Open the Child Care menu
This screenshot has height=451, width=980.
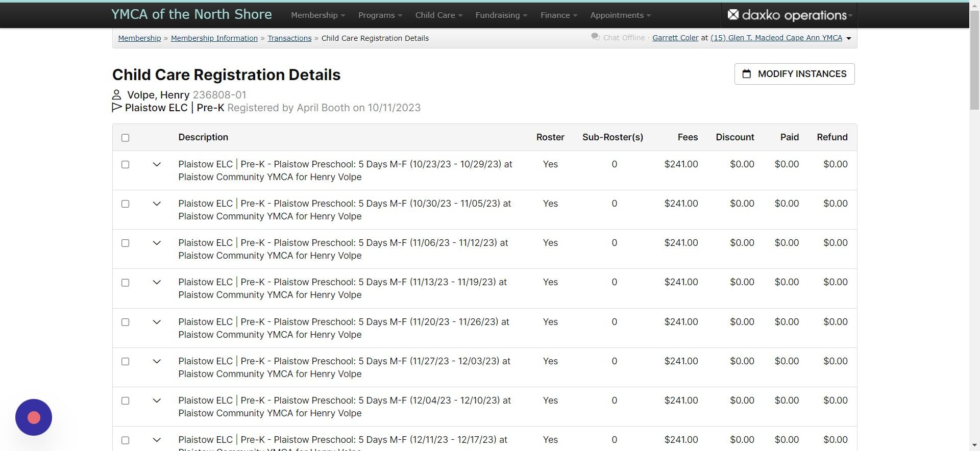pyautogui.click(x=439, y=15)
